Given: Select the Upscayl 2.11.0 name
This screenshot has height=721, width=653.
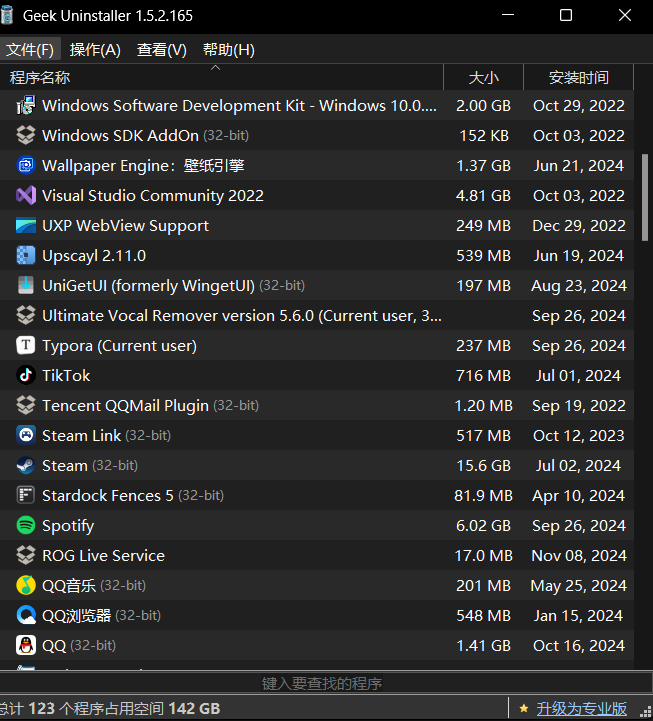Looking at the screenshot, I should point(94,255).
